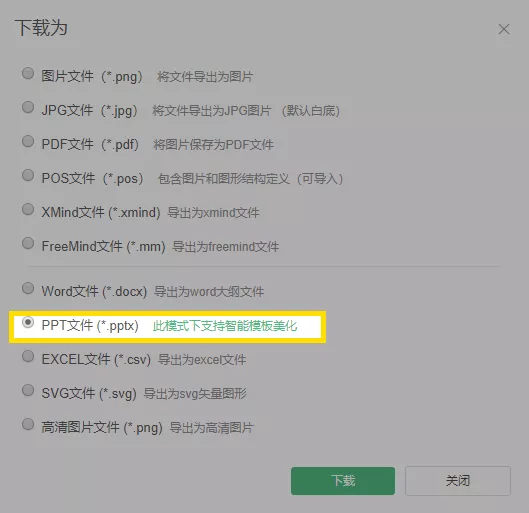The image size is (529, 513).
Task: Close the 下载为 dialog with the X icon
Action: (504, 29)
